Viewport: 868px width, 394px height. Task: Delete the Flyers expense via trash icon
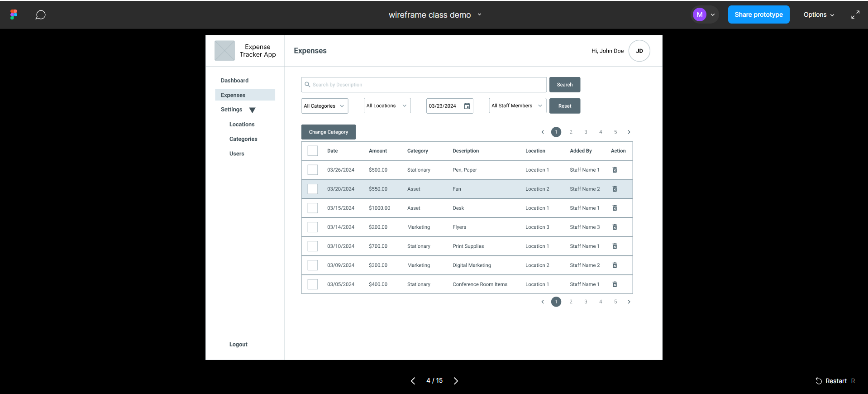click(x=615, y=227)
